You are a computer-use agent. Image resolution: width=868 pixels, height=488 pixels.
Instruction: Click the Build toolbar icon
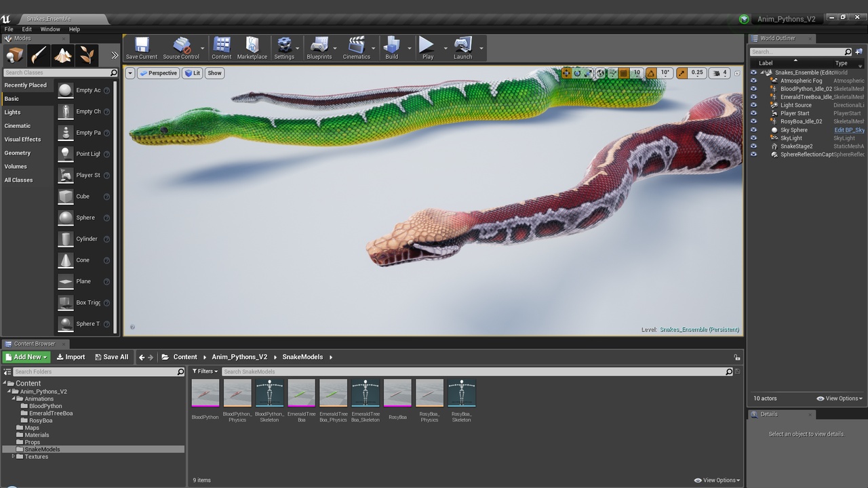392,48
